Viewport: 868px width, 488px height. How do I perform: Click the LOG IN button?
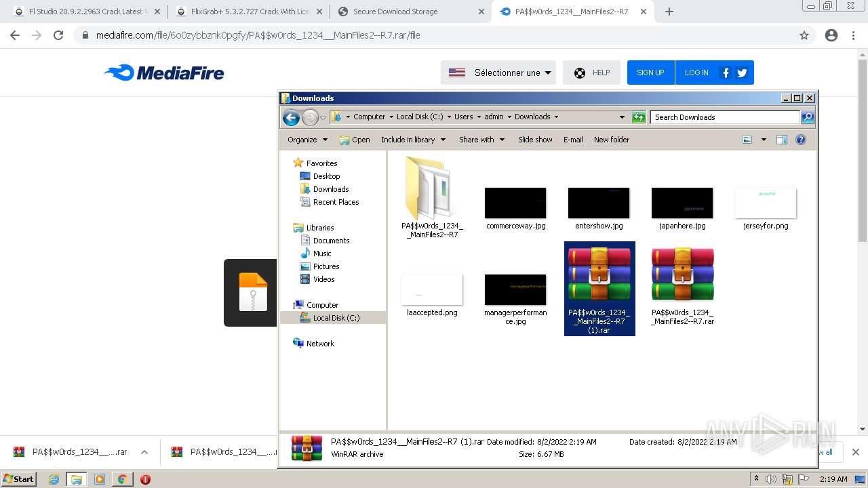[x=696, y=73]
